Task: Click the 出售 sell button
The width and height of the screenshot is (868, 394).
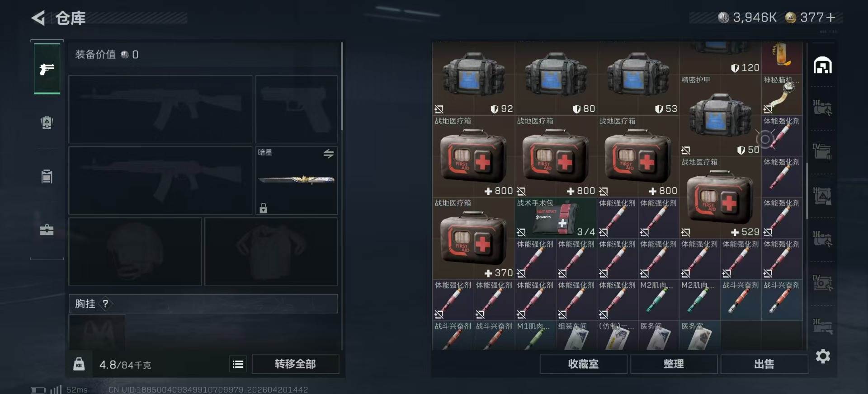Action: 764,364
